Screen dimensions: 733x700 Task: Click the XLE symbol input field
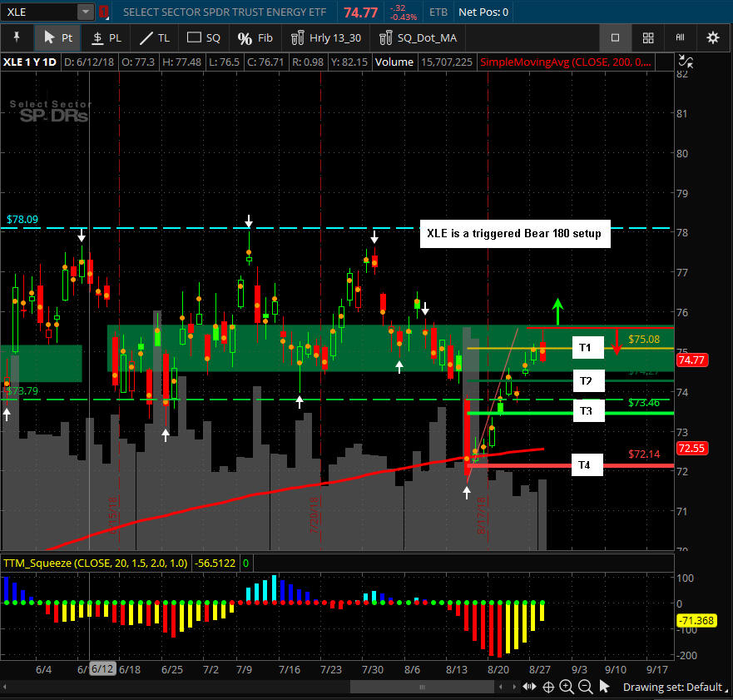pyautogui.click(x=39, y=12)
